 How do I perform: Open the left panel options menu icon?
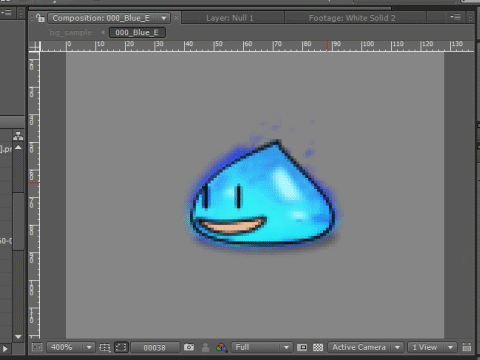click(6, 13)
